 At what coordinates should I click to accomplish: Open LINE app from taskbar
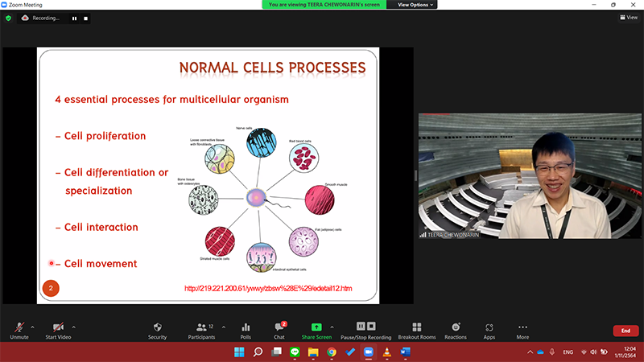[x=295, y=352]
